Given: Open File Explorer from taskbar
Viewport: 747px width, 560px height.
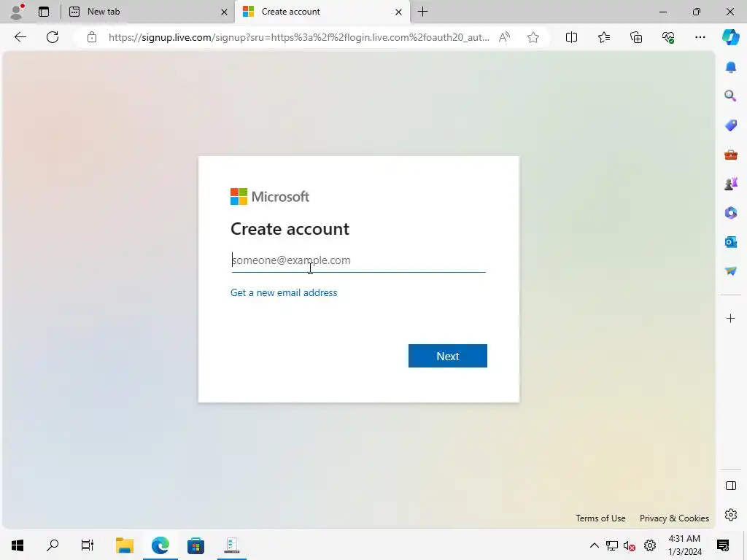Looking at the screenshot, I should (125, 545).
